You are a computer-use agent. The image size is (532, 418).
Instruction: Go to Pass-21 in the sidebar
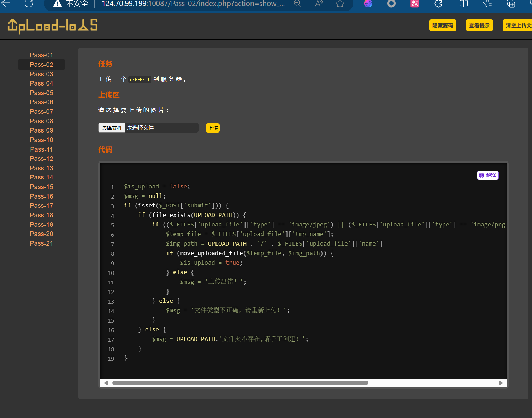coord(41,243)
